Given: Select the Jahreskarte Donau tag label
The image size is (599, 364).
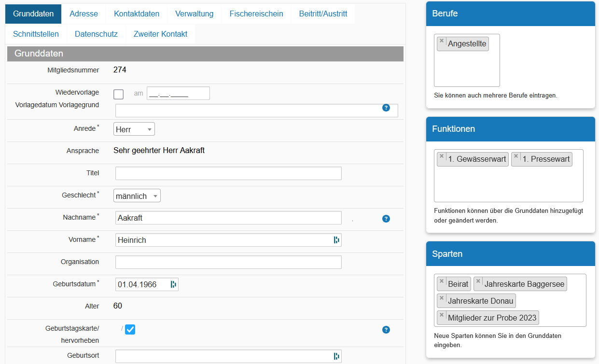Looking at the screenshot, I should [481, 301].
